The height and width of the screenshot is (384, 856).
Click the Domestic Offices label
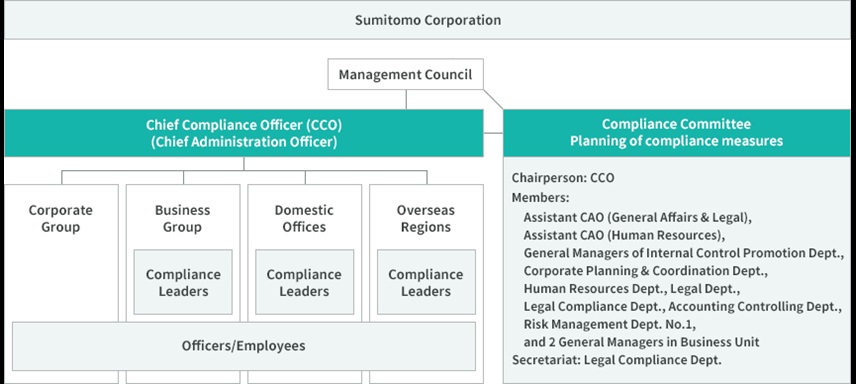click(304, 218)
